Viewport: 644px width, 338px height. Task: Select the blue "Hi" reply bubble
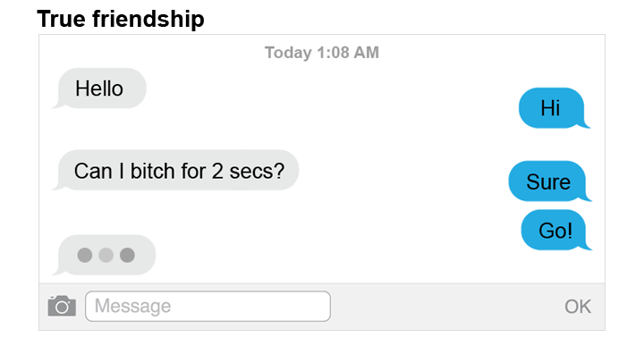[x=554, y=108]
